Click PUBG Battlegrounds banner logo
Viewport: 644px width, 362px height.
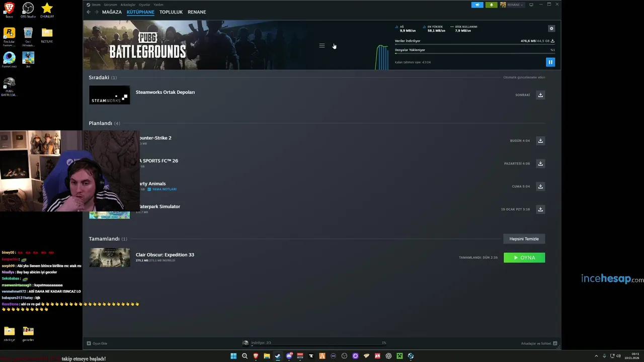pyautogui.click(x=147, y=46)
